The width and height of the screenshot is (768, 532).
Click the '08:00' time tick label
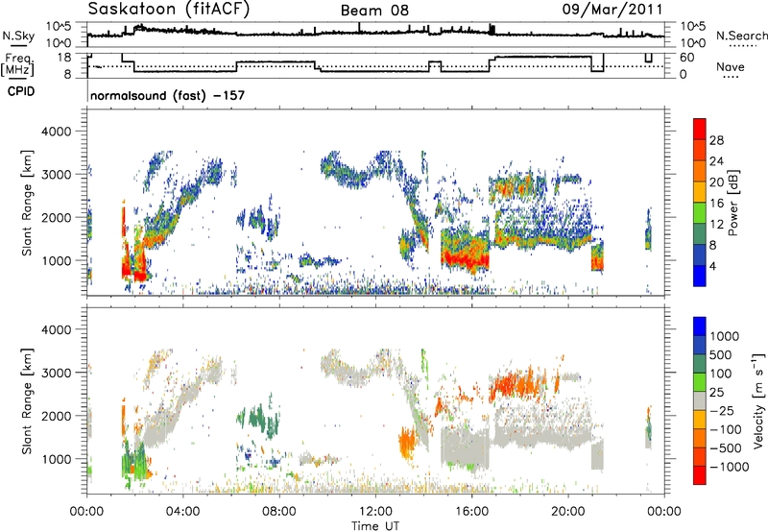point(279,512)
